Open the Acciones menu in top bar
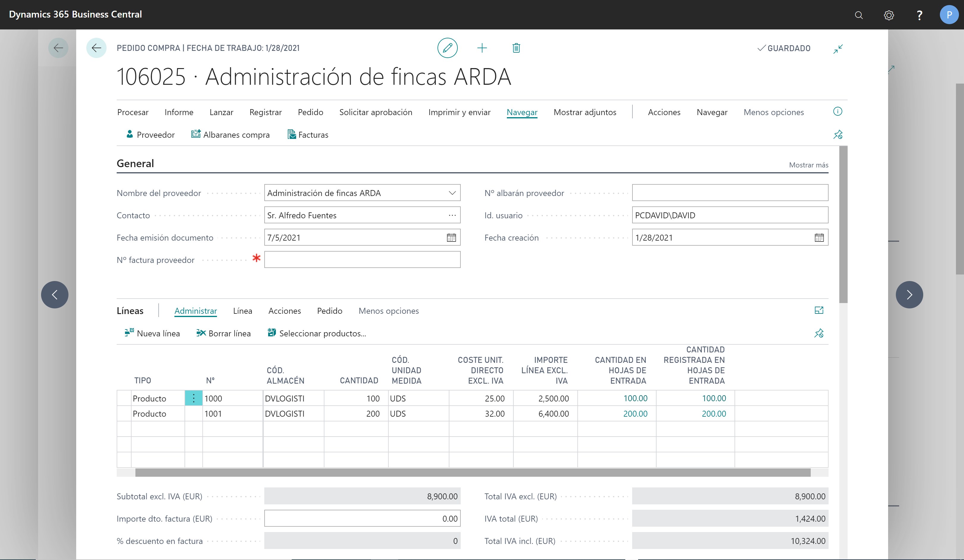 click(x=664, y=112)
